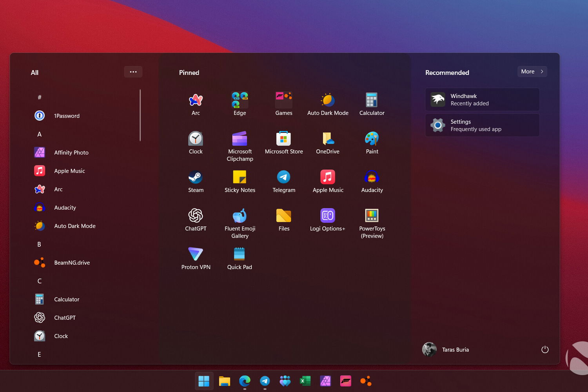Launch PowerToys (Preview)
This screenshot has width=588, height=392.
372,223
